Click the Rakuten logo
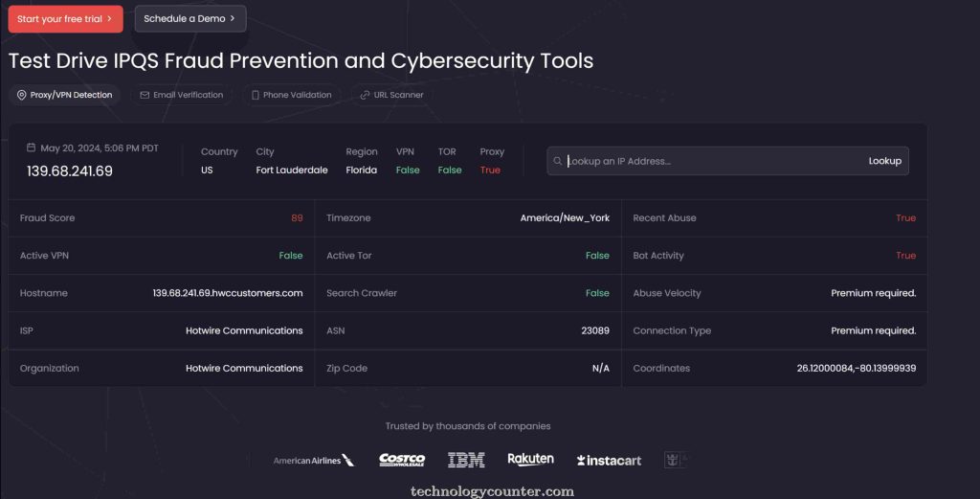This screenshot has width=980, height=499. click(530, 460)
